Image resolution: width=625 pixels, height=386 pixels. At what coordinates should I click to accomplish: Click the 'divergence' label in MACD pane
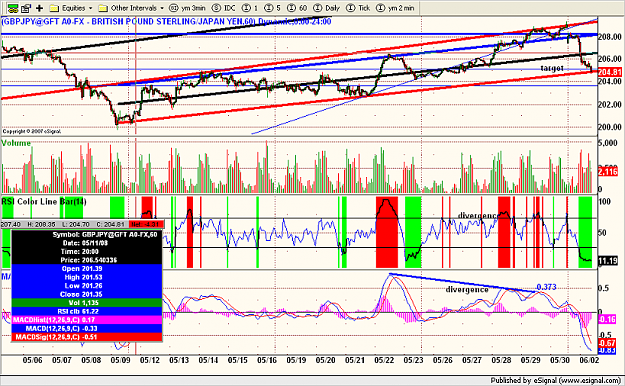[467, 289]
